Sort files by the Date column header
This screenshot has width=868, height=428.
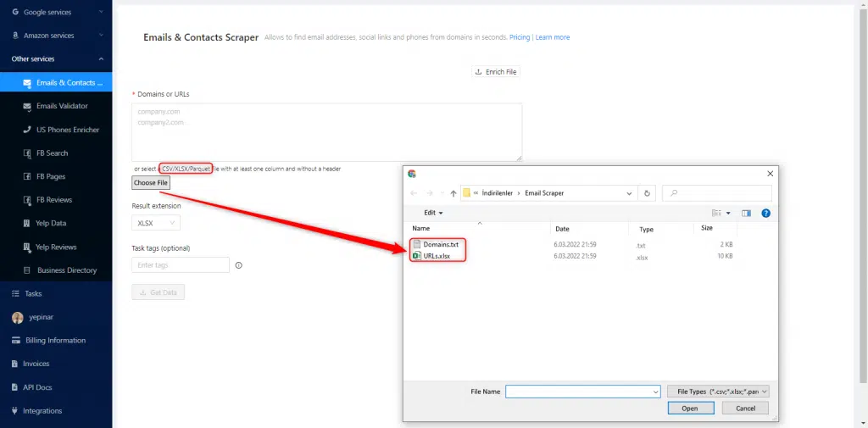[562, 229]
